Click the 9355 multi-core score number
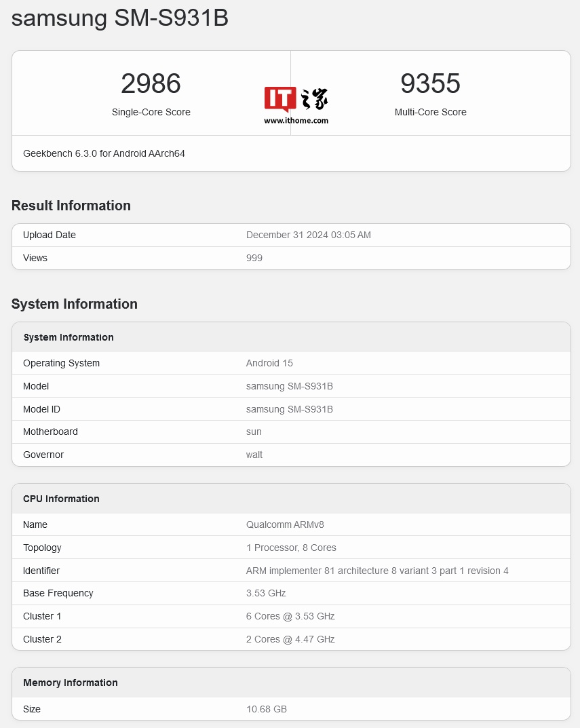Viewport: 580px width, 728px height. pyautogui.click(x=431, y=83)
